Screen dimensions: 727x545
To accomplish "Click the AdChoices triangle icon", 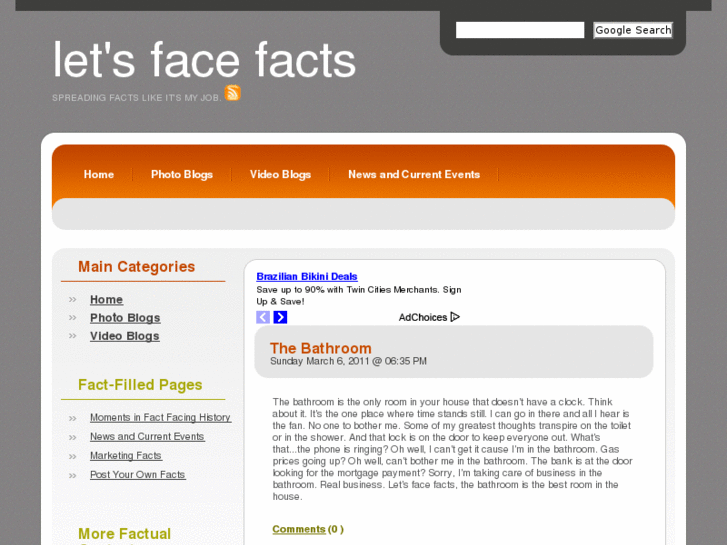I will pos(455,317).
